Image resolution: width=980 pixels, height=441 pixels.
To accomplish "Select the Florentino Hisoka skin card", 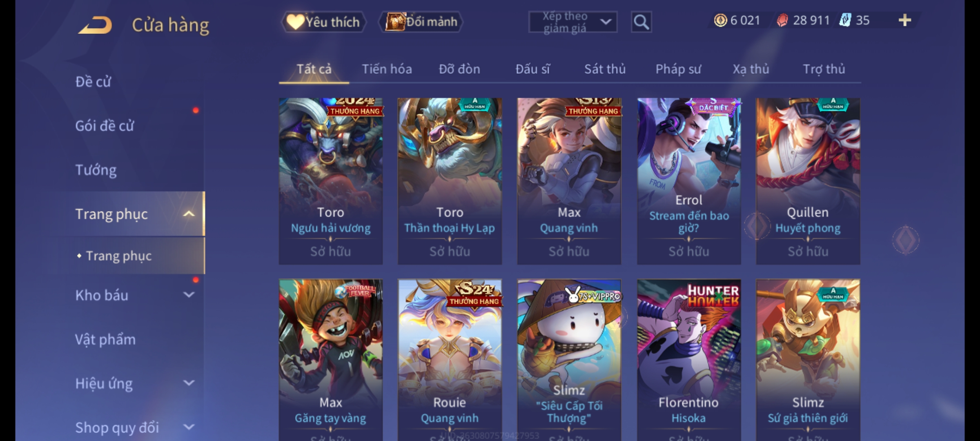I will tap(689, 360).
